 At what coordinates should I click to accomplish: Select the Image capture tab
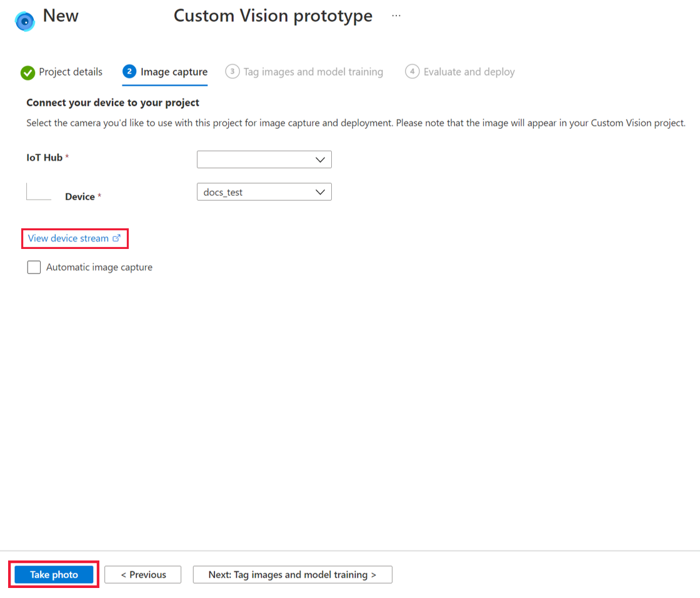(173, 72)
